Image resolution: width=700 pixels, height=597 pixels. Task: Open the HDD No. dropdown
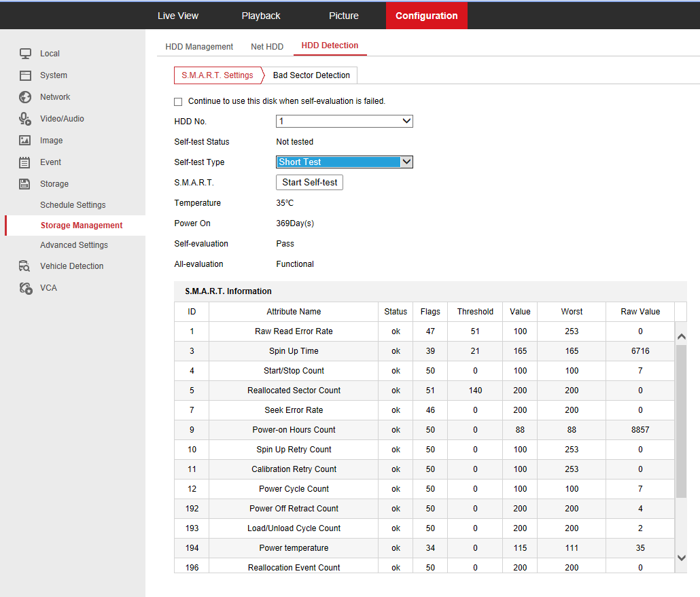point(345,122)
